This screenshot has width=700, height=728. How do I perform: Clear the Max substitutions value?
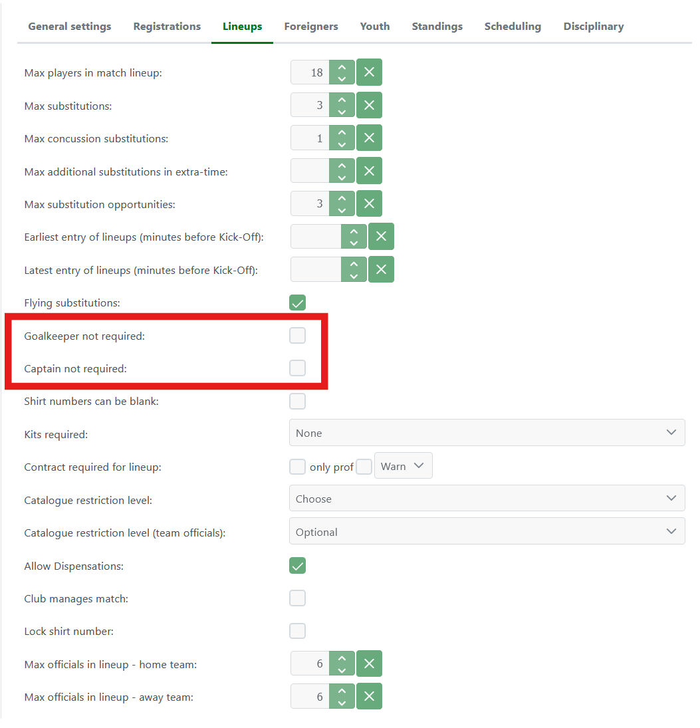[x=369, y=105]
